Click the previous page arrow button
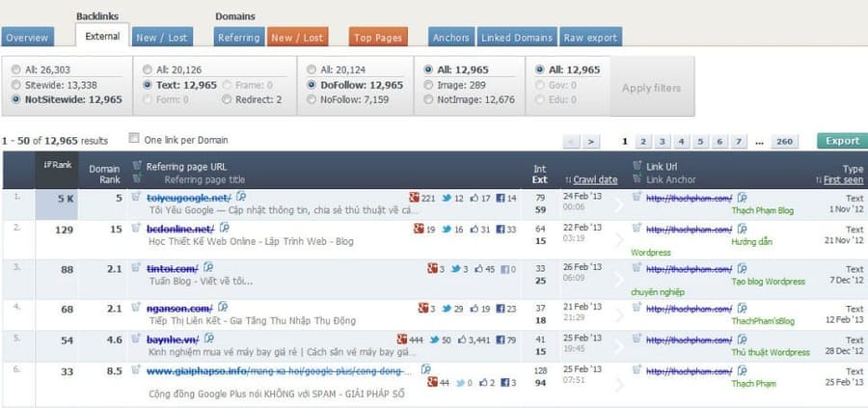Screen dimensions: 868x408 click(572, 142)
